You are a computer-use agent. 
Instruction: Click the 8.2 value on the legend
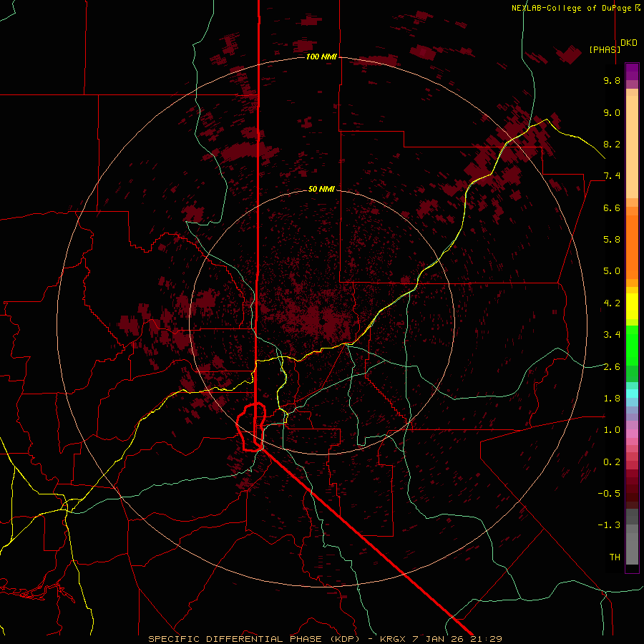click(x=612, y=144)
